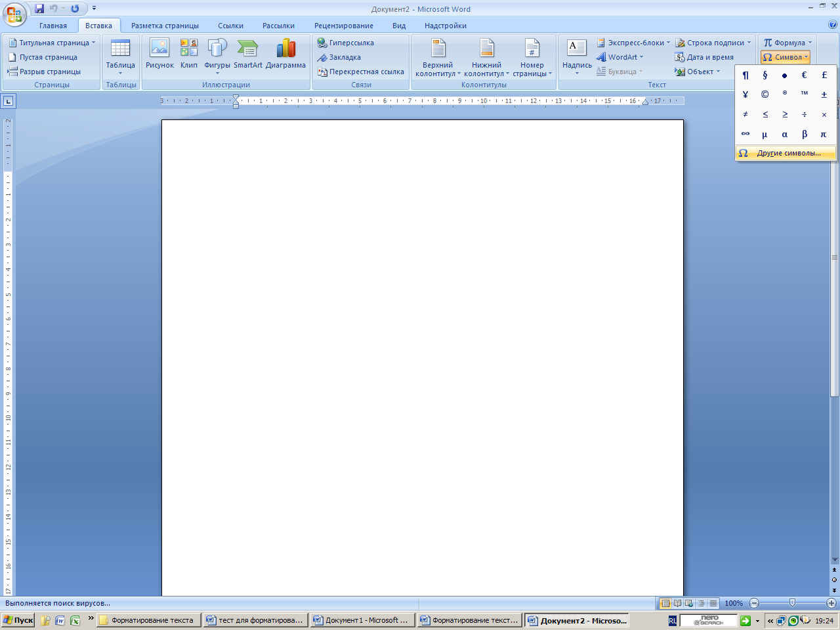The image size is (840, 630).
Task: Click the zoom out minus button
Action: coord(754,603)
